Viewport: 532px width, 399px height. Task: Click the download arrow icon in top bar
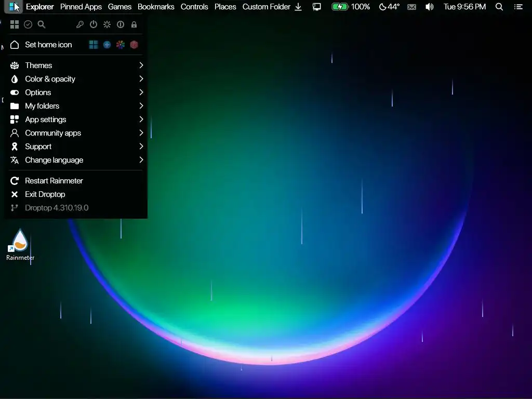(x=298, y=7)
